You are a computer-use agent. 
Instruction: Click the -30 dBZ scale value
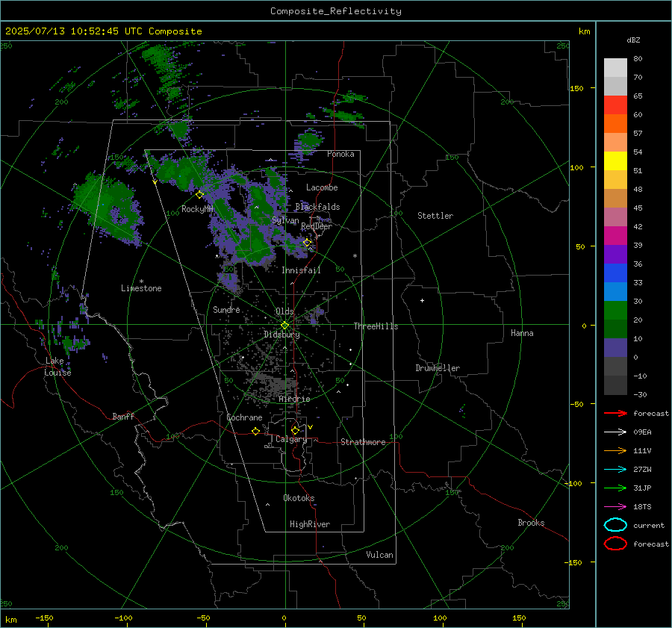[x=640, y=394]
